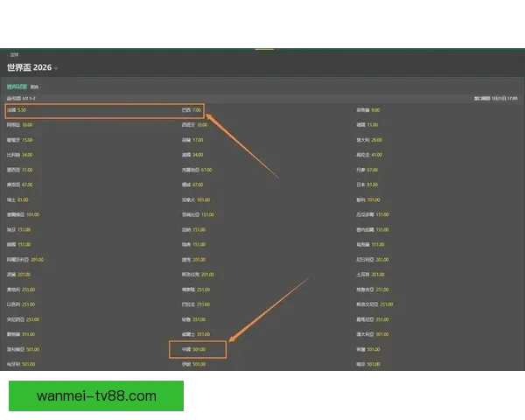
Task: Select 葡萄牙 at odds 15.00
Action: point(20,140)
